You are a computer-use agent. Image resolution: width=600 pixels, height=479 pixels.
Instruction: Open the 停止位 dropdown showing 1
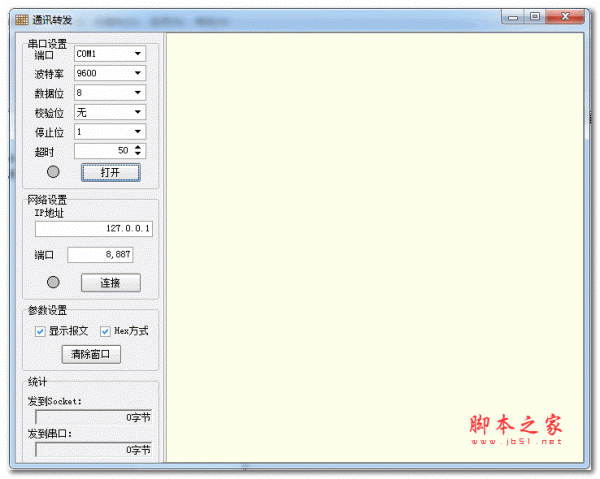110,132
